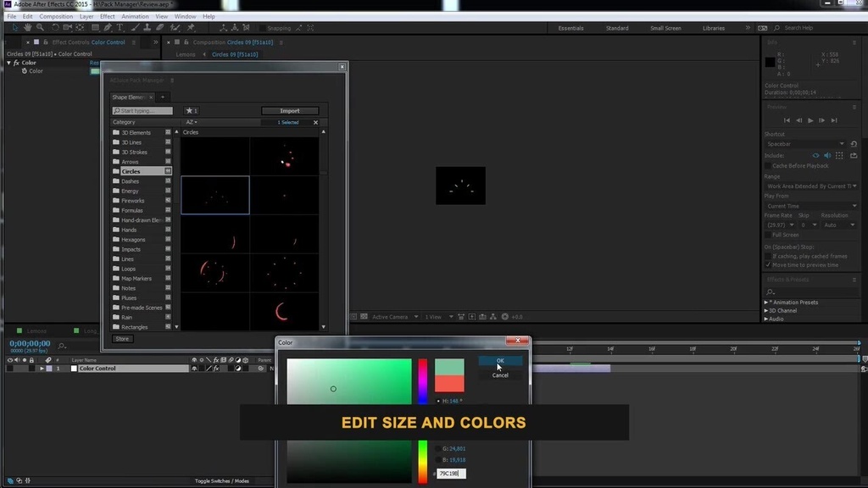This screenshot has width=868, height=488.
Task: Enable the Full Screen checkbox
Action: [768, 235]
